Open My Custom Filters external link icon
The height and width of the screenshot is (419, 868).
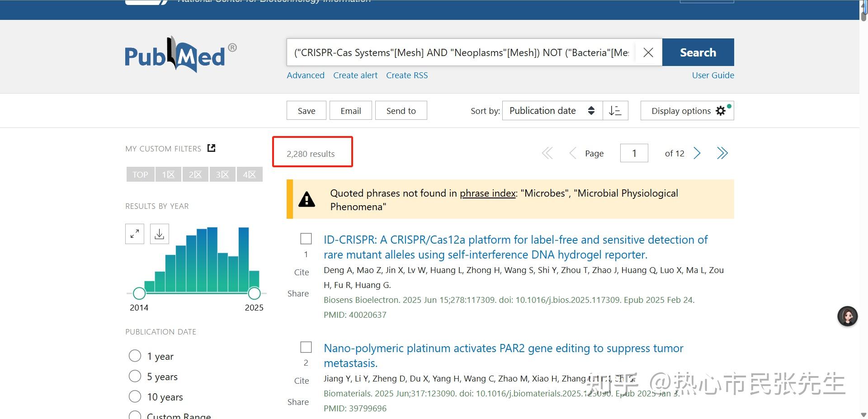tap(211, 148)
